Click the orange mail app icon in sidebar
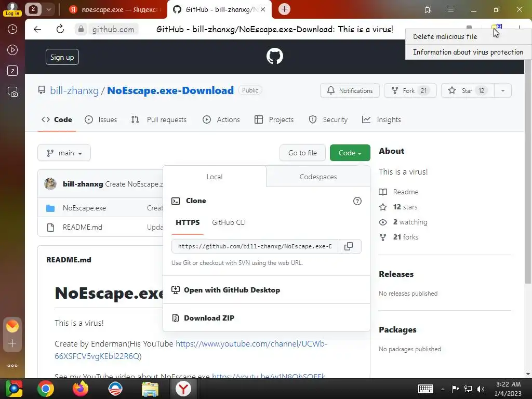The width and height of the screenshot is (532, 399). (x=12, y=326)
